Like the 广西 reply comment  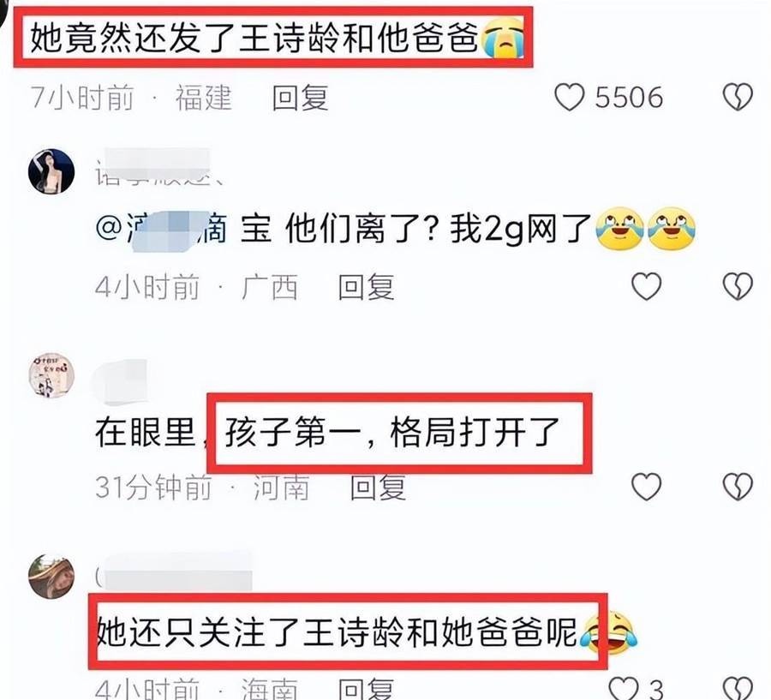click(x=646, y=286)
